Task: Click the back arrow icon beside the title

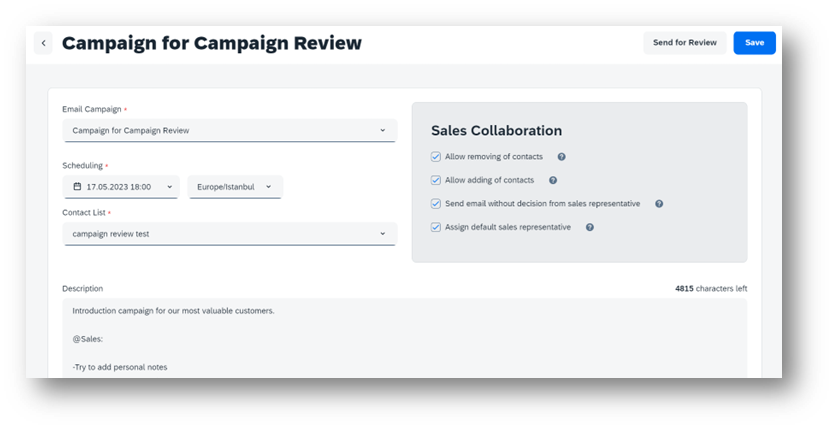Action: coord(43,43)
